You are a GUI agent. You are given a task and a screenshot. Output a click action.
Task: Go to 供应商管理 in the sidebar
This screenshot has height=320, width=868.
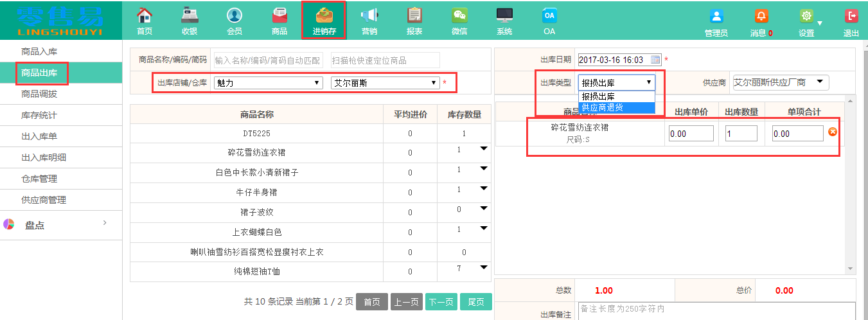pos(44,200)
